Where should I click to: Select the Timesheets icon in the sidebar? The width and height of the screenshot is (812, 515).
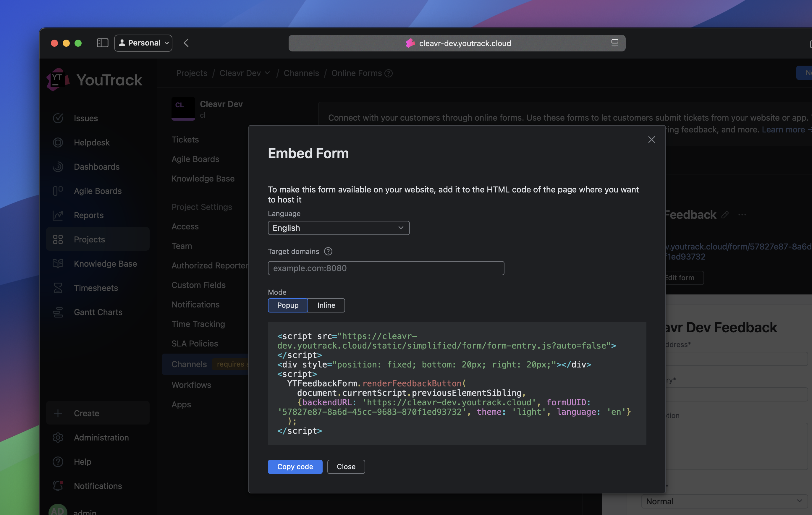tap(58, 288)
